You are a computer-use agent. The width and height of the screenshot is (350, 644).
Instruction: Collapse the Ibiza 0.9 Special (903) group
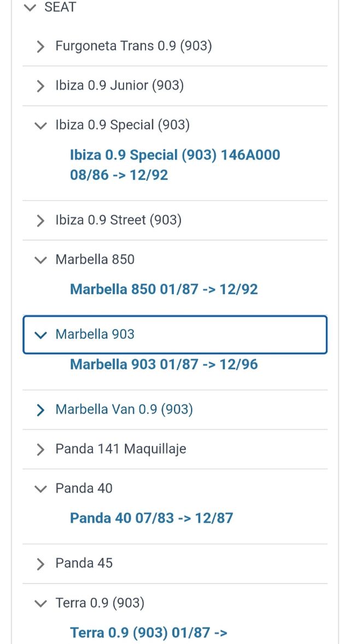tap(40, 125)
